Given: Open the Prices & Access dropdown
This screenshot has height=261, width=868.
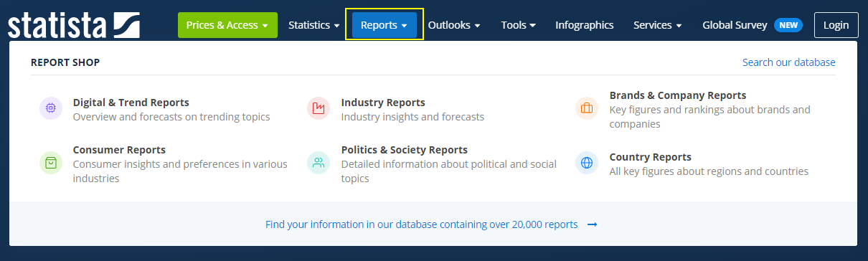Looking at the screenshot, I should [227, 25].
